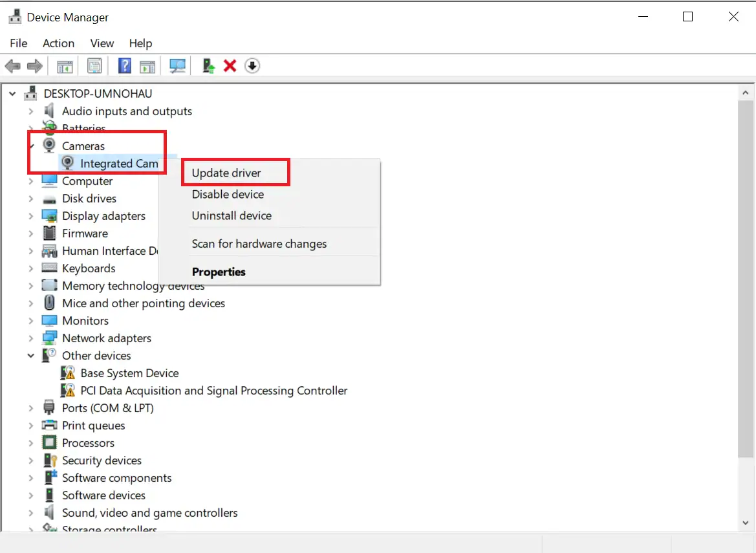Open Properties from the context menu
Screen dimensions: 756x553
(x=219, y=272)
